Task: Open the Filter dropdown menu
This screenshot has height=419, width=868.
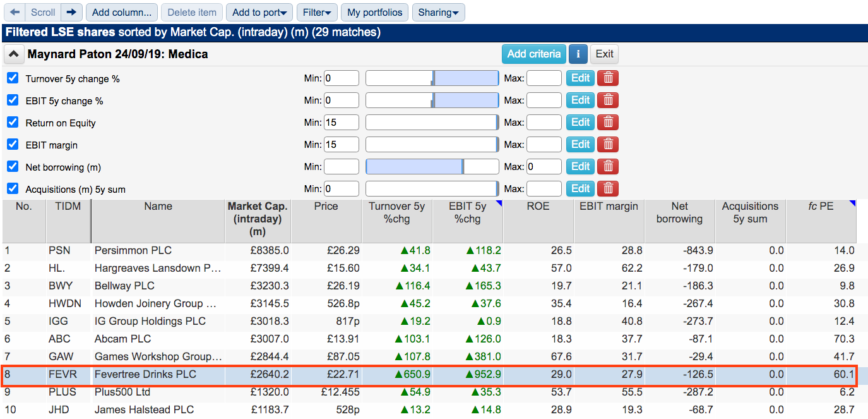Action: coord(316,12)
